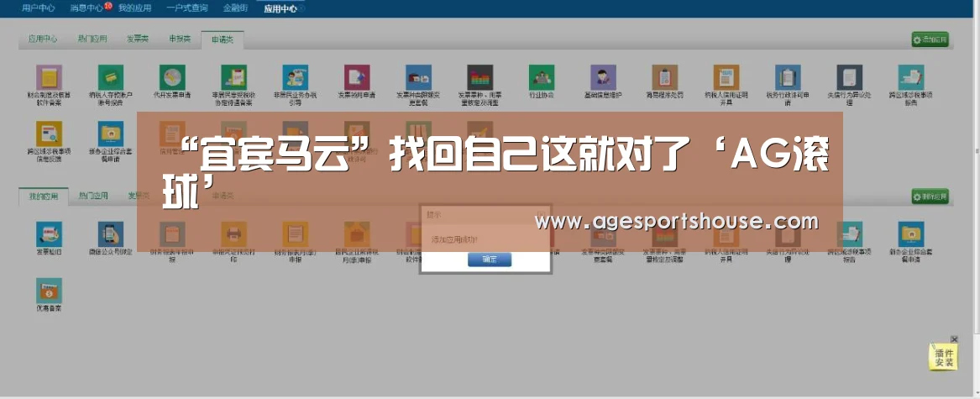Switch to 申请类 tab in upper panel
Screen dimensions: 980x399
(223, 39)
